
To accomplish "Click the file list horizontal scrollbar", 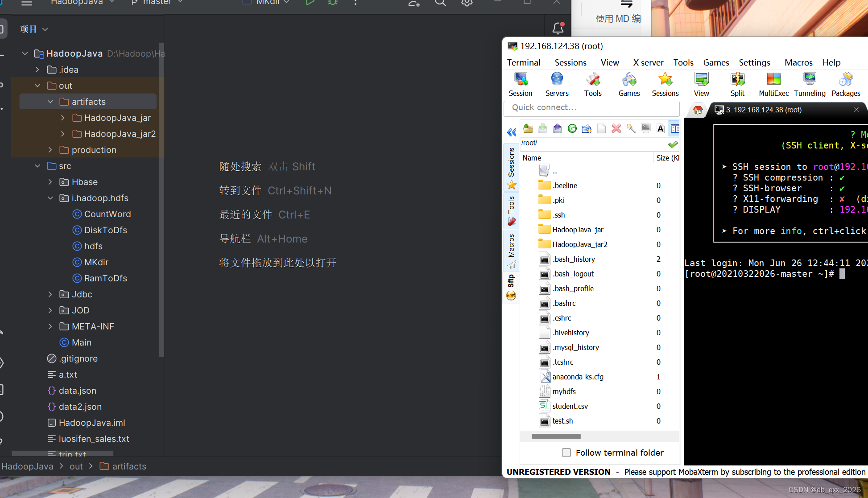I will [556, 436].
